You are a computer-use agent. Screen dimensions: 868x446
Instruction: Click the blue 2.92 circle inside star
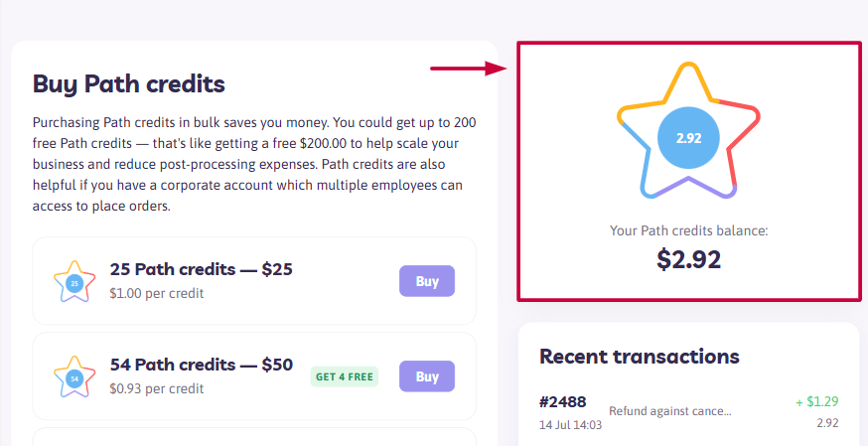(x=688, y=138)
